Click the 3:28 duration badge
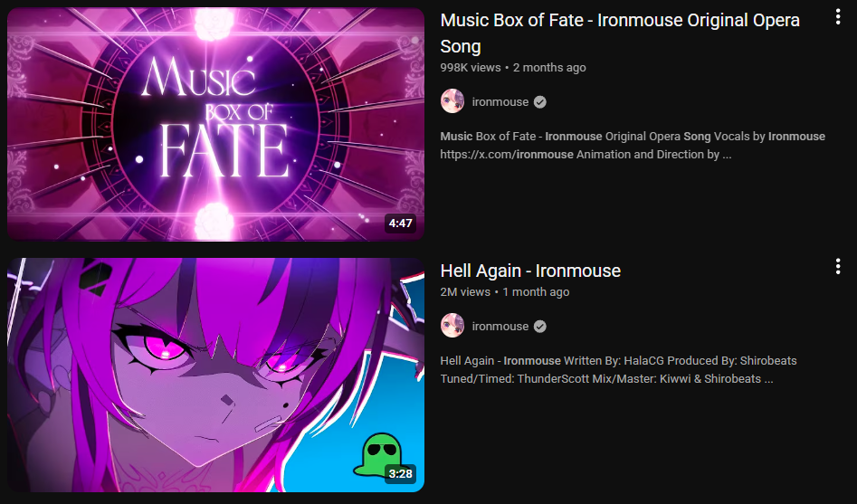This screenshot has height=504, width=857. click(401, 473)
